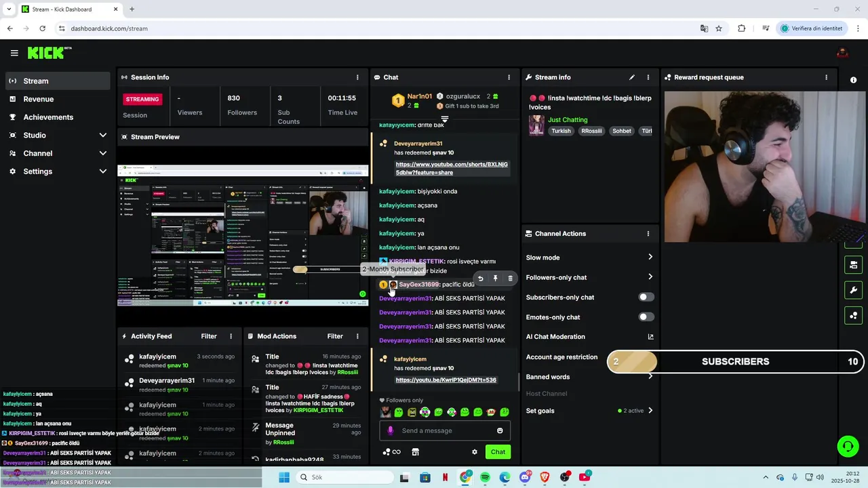Open Activity Feed three-dot menu
The width and height of the screenshot is (868, 488).
click(x=231, y=336)
